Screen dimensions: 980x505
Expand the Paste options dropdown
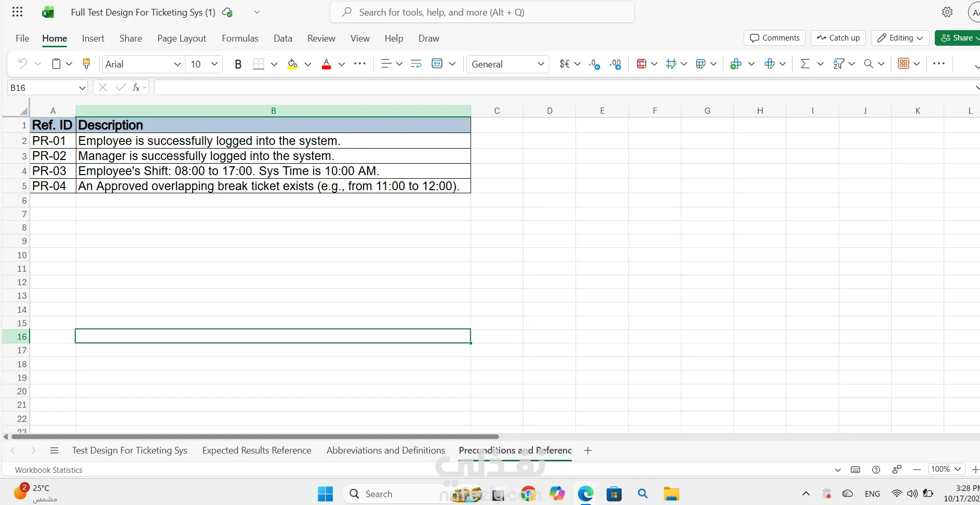[69, 64]
